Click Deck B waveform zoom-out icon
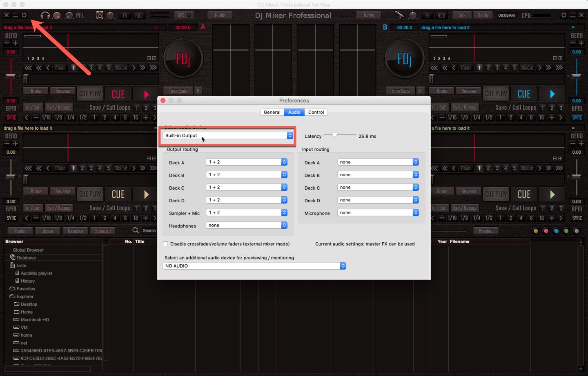 pyautogui.click(x=555, y=58)
